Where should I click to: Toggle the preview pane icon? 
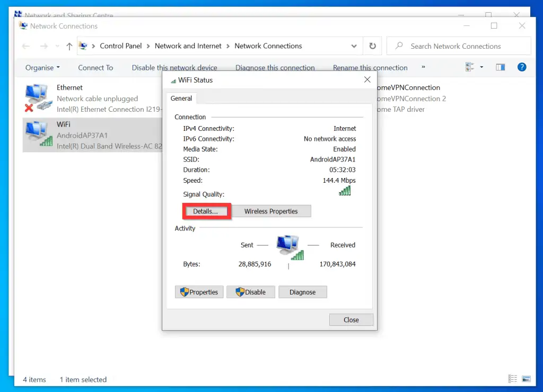[x=500, y=67]
